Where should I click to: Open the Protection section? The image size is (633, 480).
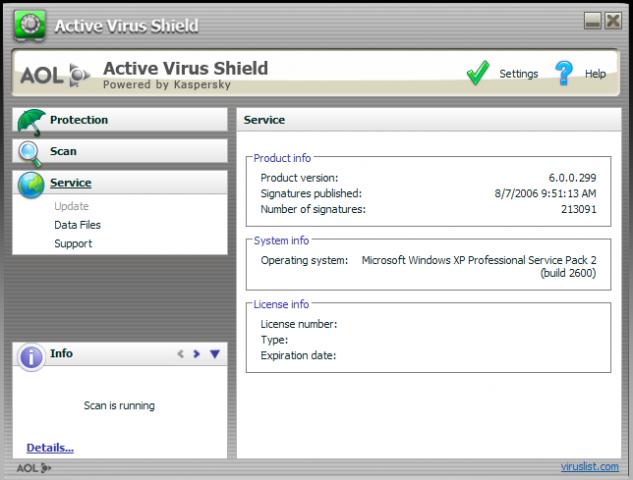click(120, 119)
